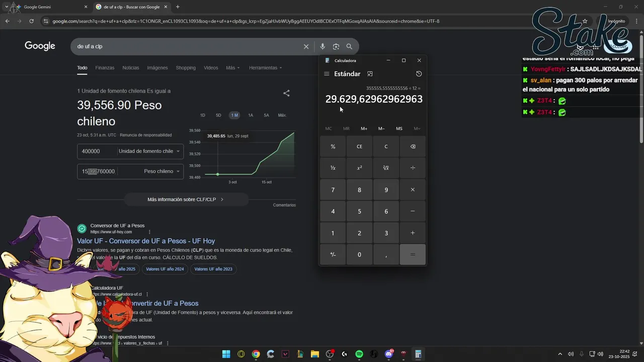Image resolution: width=644 pixels, height=362 pixels.
Task: Click the C clear button on calculator
Action: coord(386,146)
